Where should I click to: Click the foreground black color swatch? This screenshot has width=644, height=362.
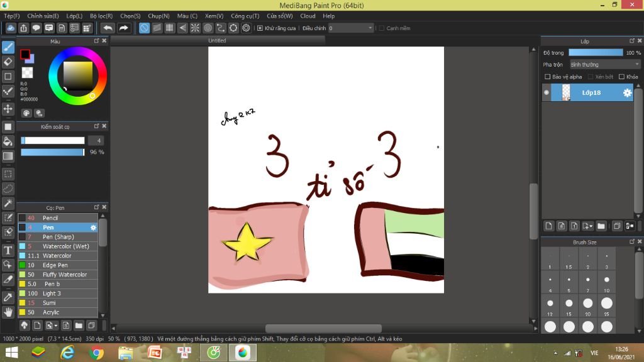(25, 54)
